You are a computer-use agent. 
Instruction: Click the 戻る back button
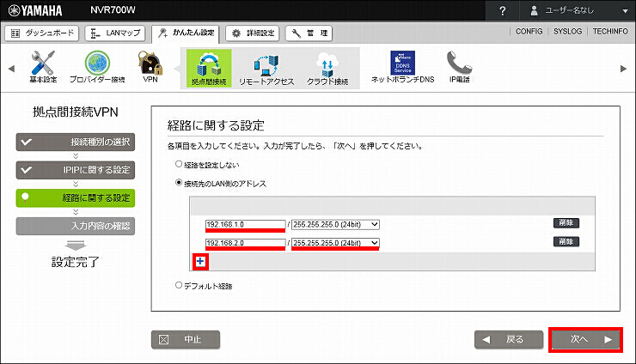pyautogui.click(x=509, y=340)
